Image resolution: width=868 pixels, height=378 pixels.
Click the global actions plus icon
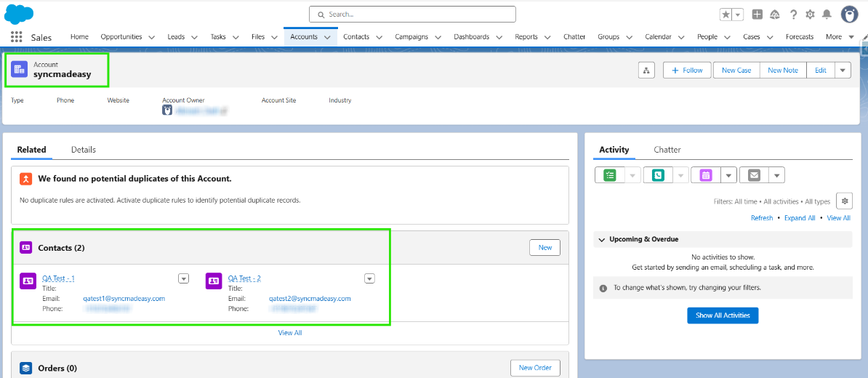click(758, 15)
